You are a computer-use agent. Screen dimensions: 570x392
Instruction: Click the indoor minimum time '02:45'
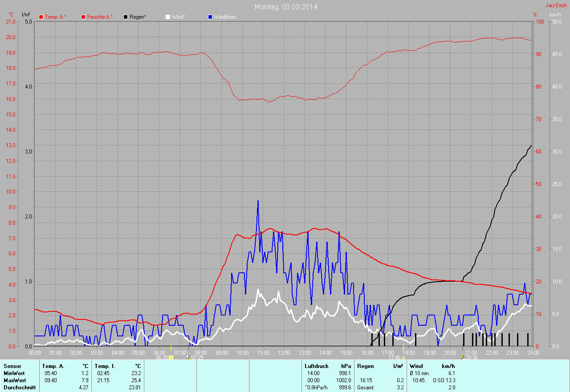coord(103,373)
